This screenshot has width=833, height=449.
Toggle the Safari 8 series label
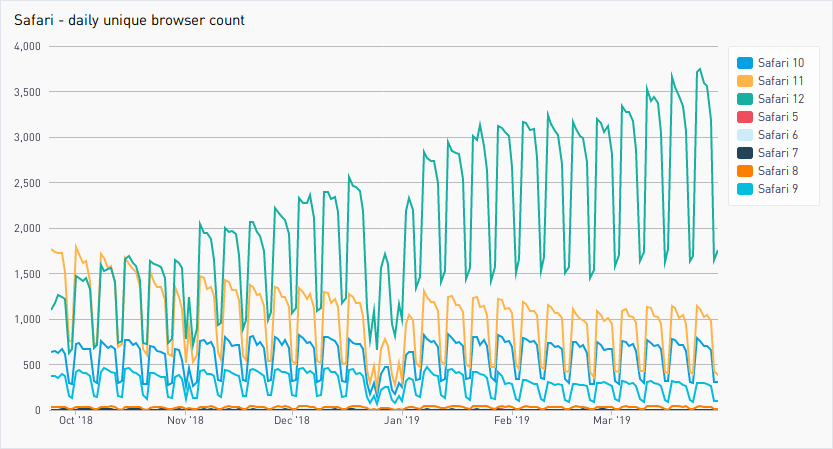pos(778,171)
